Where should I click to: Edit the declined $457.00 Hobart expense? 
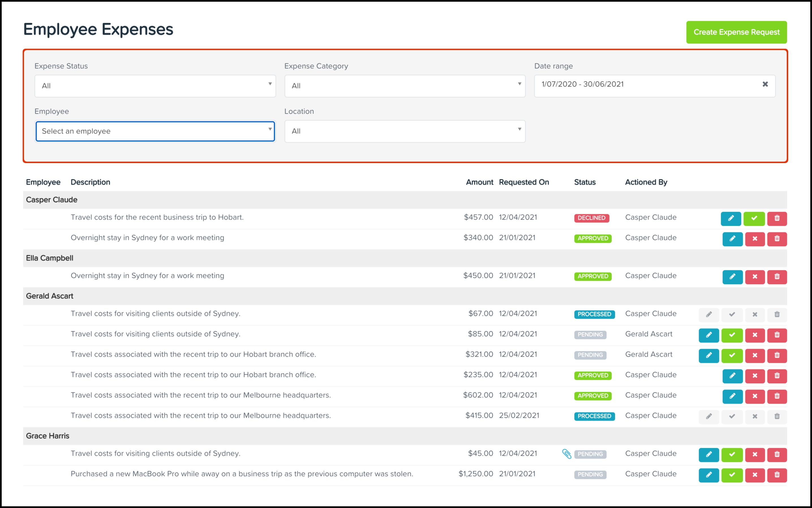pyautogui.click(x=731, y=218)
